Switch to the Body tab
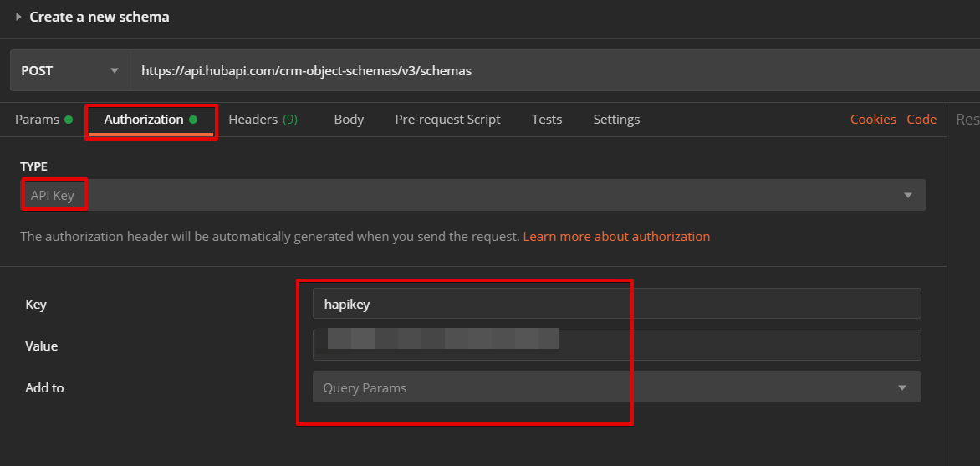The image size is (980, 466). pos(349,120)
